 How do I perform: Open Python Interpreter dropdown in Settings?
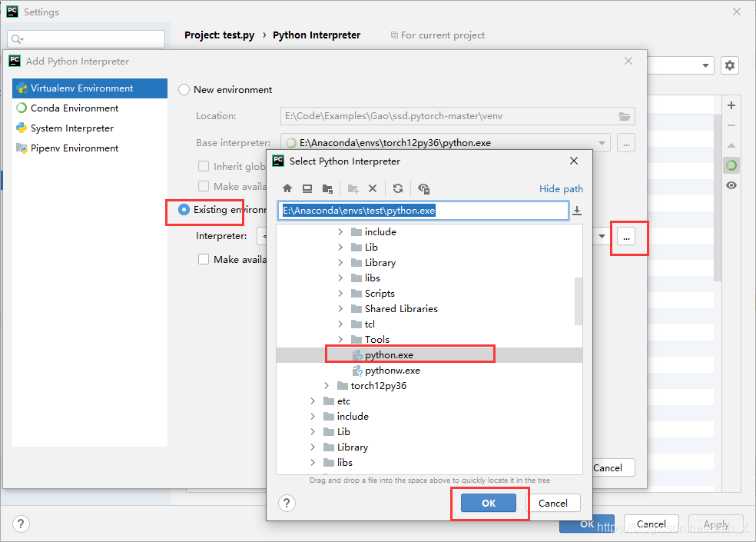[x=705, y=65]
